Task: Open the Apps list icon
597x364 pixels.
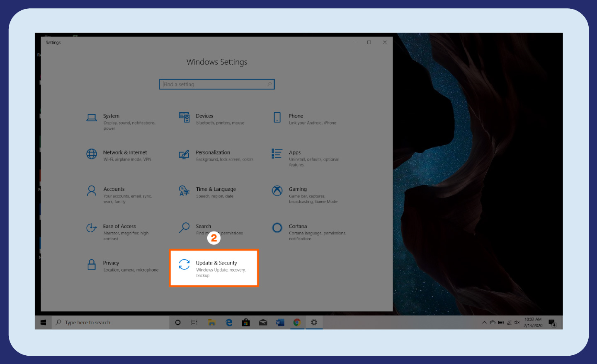Action: [277, 154]
